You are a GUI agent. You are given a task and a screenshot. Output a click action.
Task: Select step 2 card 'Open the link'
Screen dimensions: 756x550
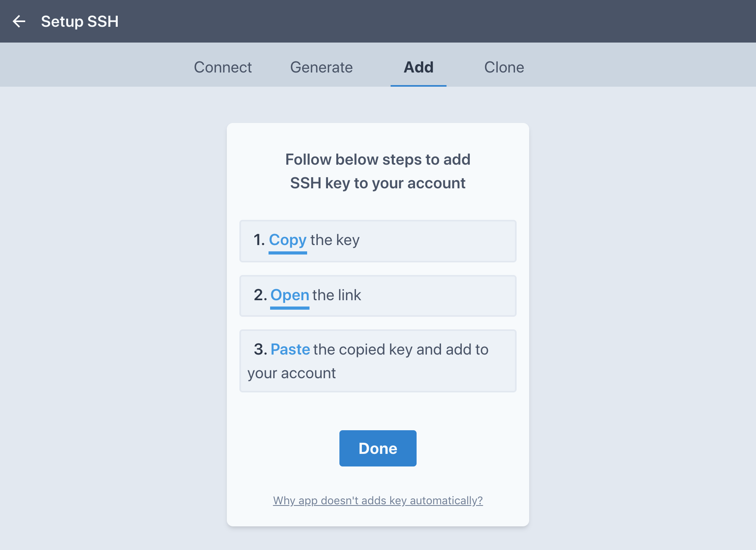click(378, 295)
